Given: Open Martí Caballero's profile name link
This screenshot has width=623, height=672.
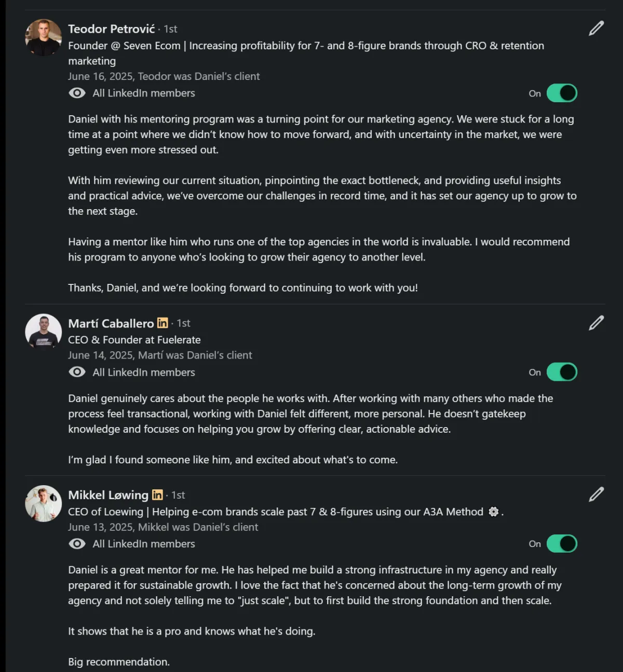Looking at the screenshot, I should [111, 323].
